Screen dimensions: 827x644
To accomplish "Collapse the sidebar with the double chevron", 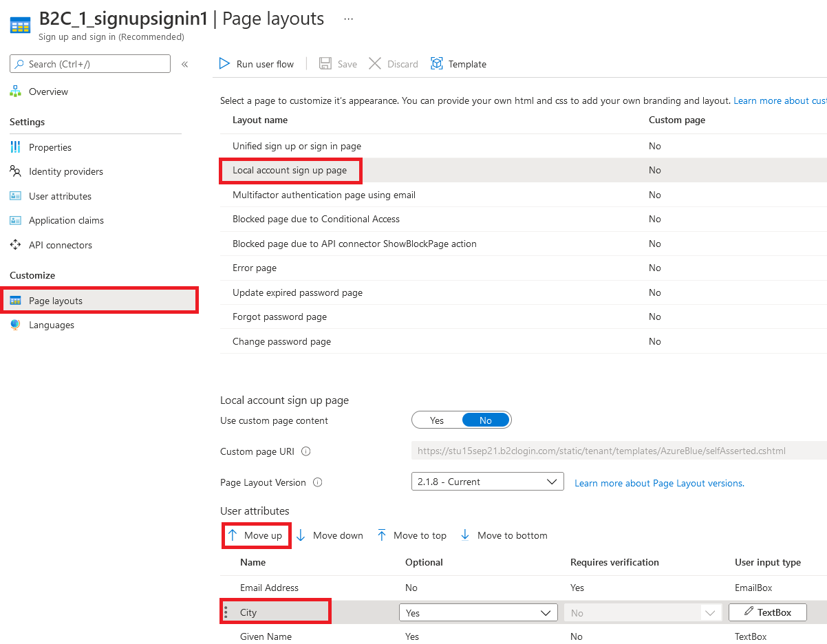I will (x=184, y=63).
